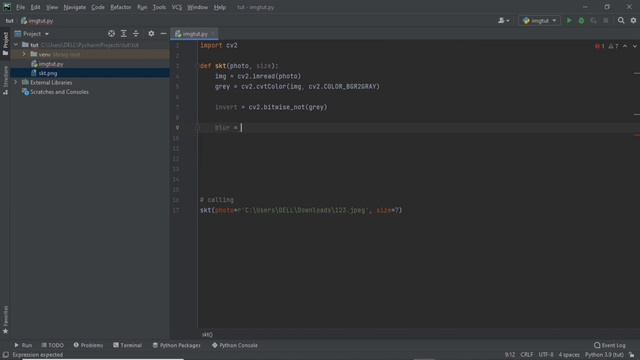Expand the venv folder
Image resolution: width=640 pixels, height=360 pixels.
tap(24, 54)
